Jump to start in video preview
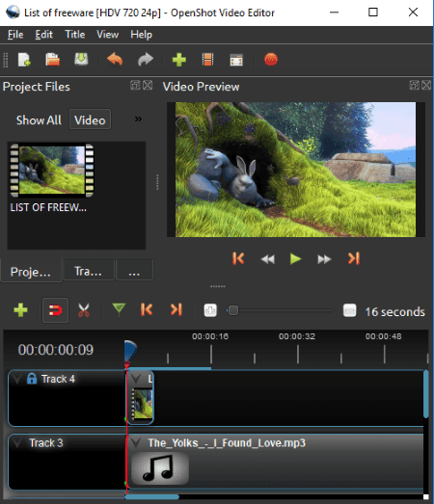Viewport: 434px width, 504px height. (x=238, y=259)
